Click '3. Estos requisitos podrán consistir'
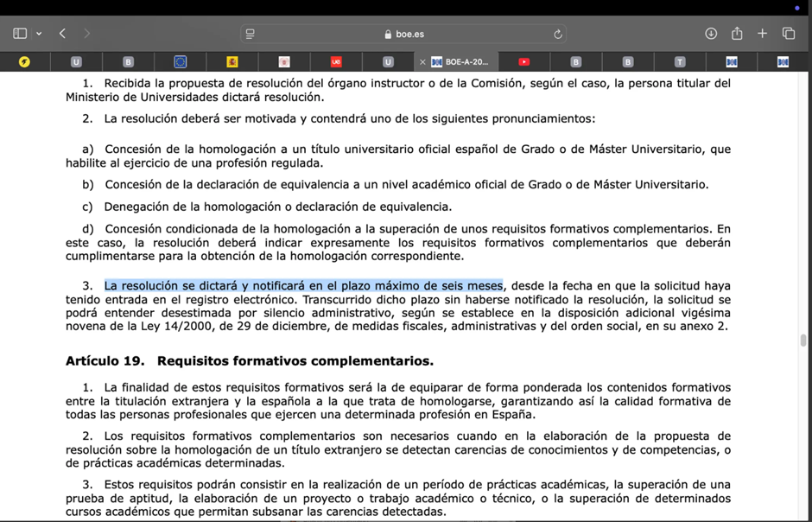This screenshot has height=522, width=812. pyautogui.click(x=398, y=498)
